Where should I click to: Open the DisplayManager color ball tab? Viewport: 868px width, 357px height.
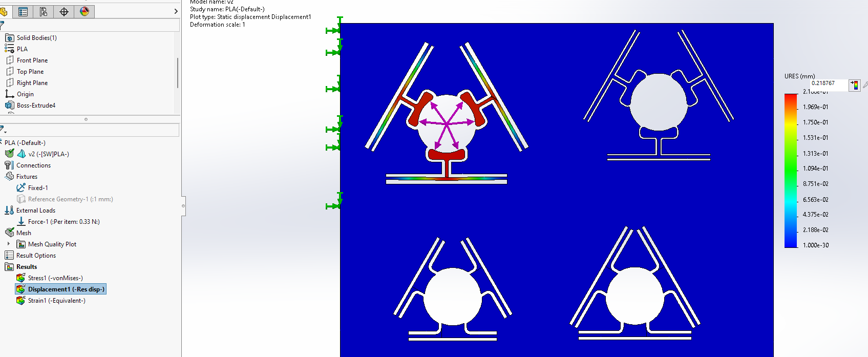click(x=84, y=11)
